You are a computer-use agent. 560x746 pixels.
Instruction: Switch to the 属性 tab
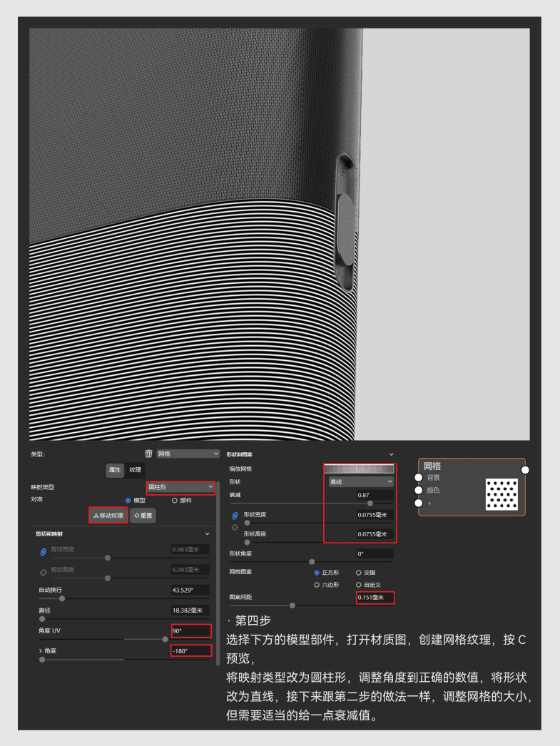114,470
